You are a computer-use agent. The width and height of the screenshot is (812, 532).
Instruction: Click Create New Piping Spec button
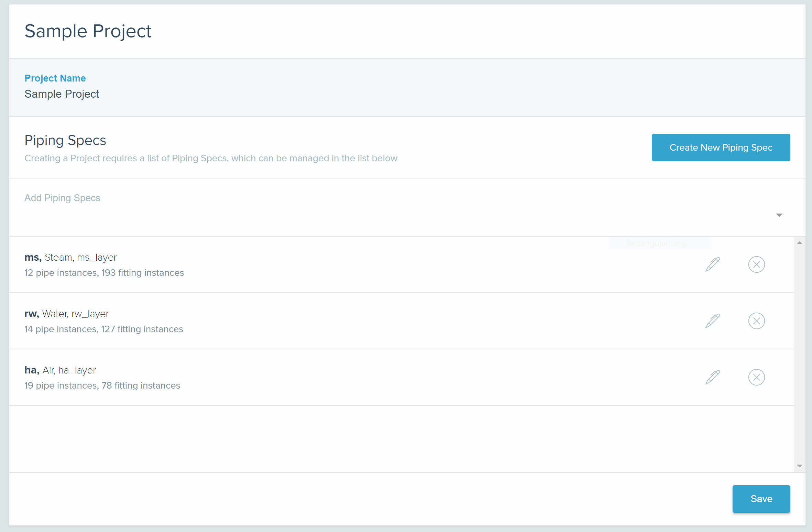[721, 148]
